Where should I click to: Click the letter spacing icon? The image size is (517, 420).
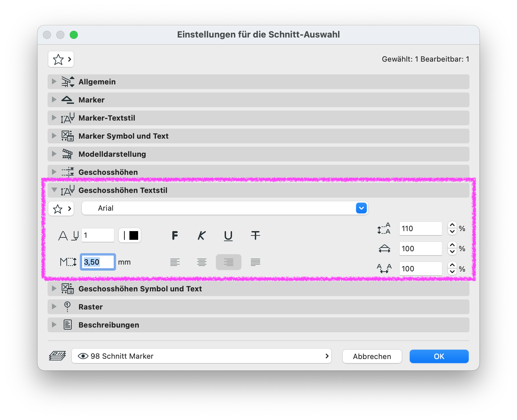(x=384, y=269)
